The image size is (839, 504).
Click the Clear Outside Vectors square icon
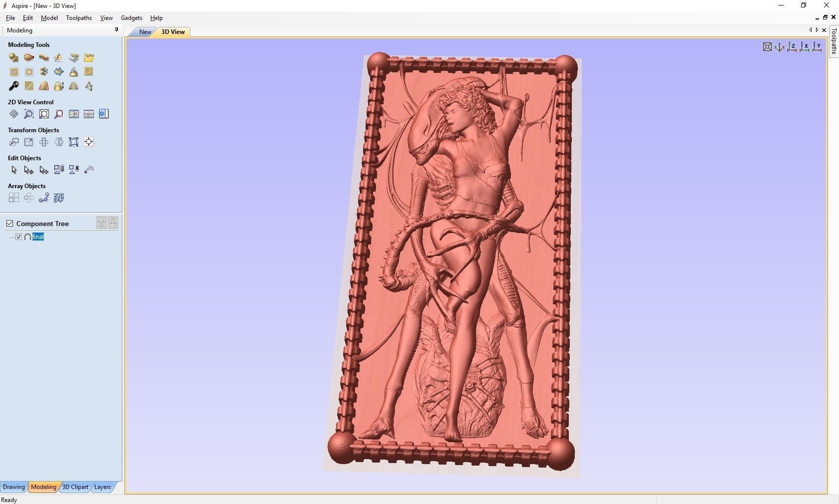(x=29, y=72)
